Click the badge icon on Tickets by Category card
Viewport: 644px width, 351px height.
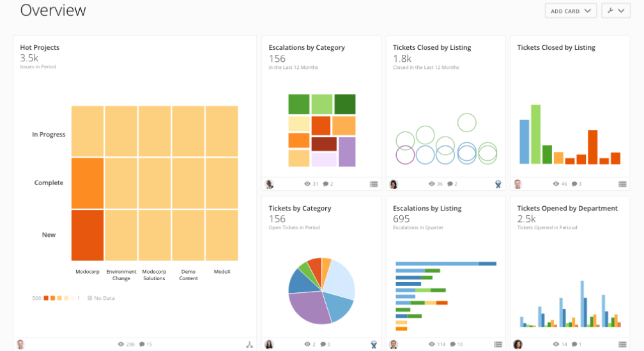[373, 345]
